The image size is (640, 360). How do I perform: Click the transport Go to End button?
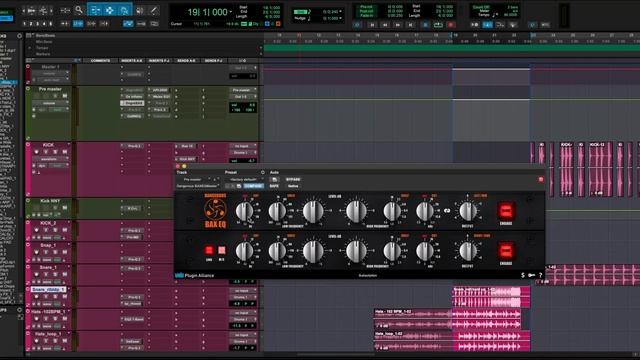(x=411, y=25)
